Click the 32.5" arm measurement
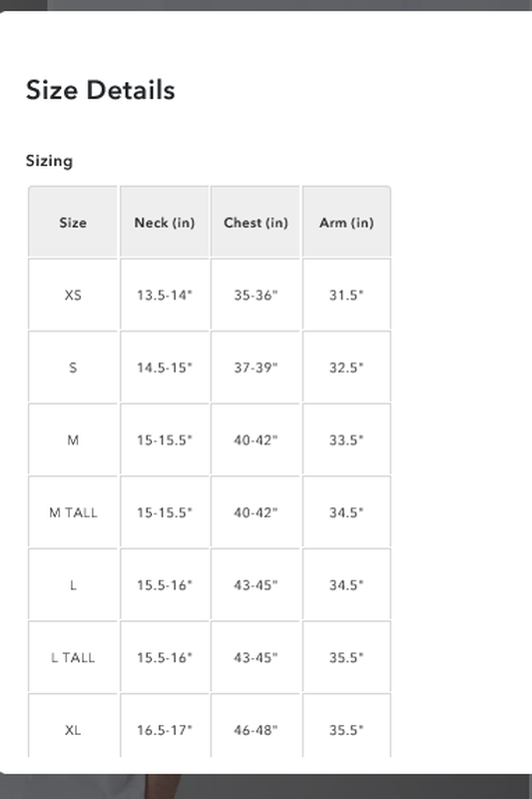The height and width of the screenshot is (799, 532). pos(346,367)
